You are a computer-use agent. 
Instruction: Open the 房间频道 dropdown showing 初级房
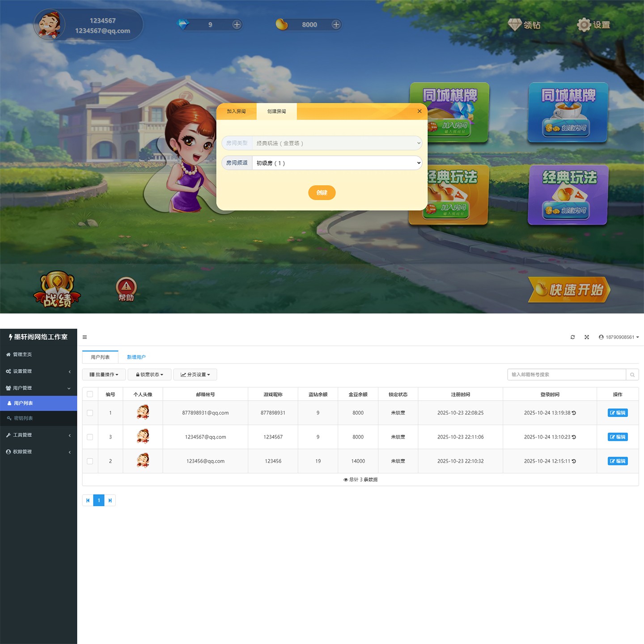pyautogui.click(x=337, y=163)
